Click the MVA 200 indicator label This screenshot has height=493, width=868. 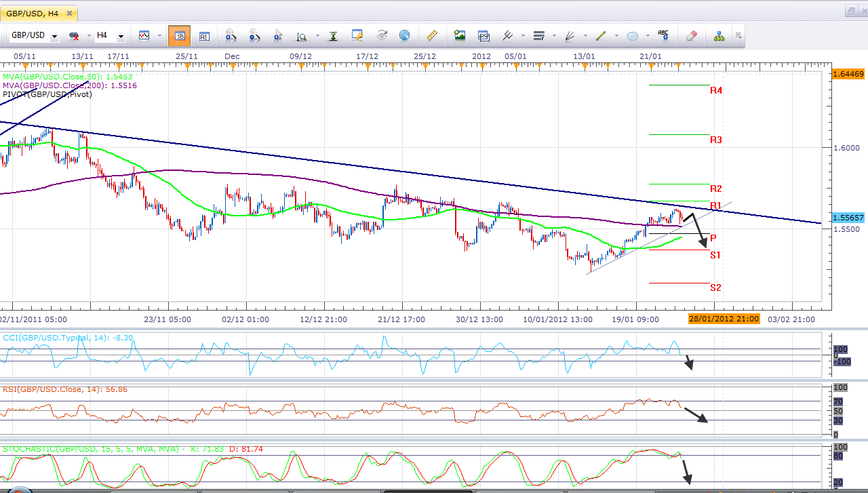[x=70, y=85]
